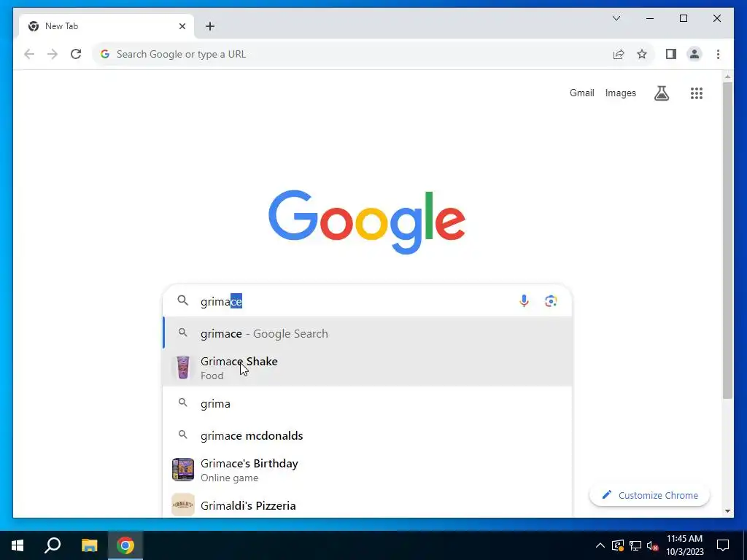
Task: Click the page vertical scrollbar
Action: (727, 241)
